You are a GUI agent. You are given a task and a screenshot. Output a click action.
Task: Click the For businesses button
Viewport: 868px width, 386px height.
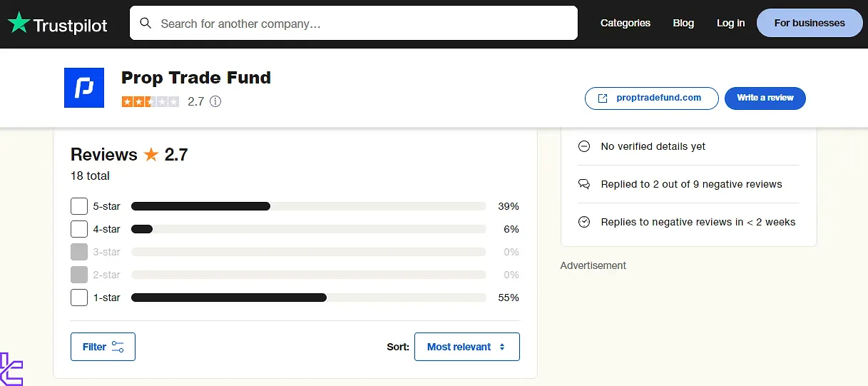tap(810, 23)
